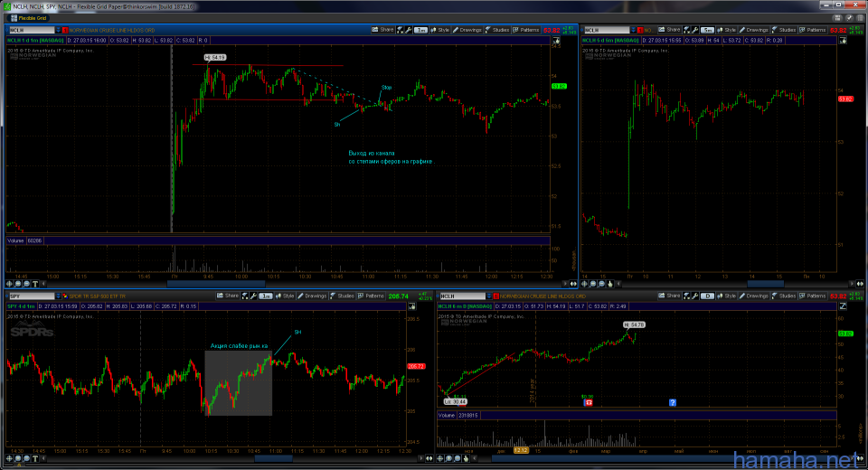Expand symbol dropdown arrow next to SPY
The height and width of the screenshot is (470, 868).
[58, 296]
